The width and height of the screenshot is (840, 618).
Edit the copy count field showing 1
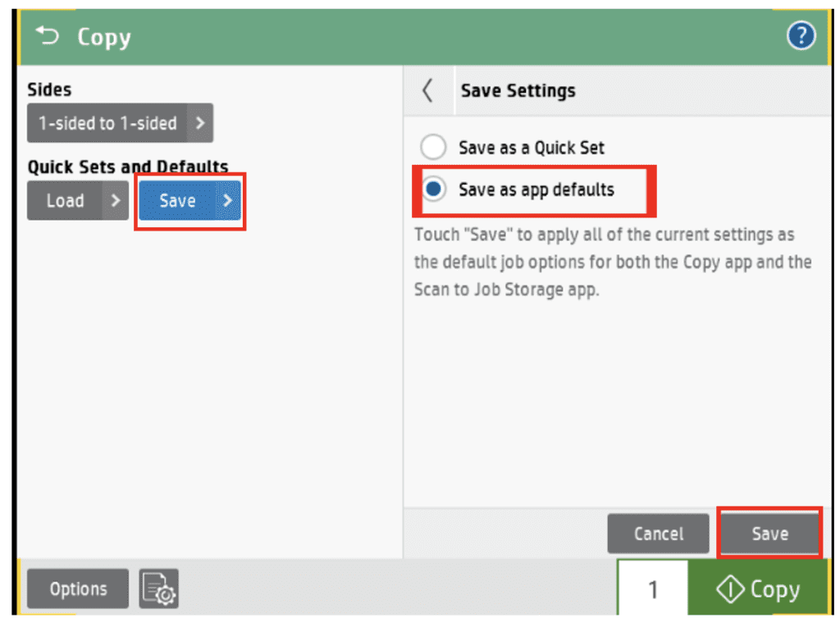tap(651, 588)
